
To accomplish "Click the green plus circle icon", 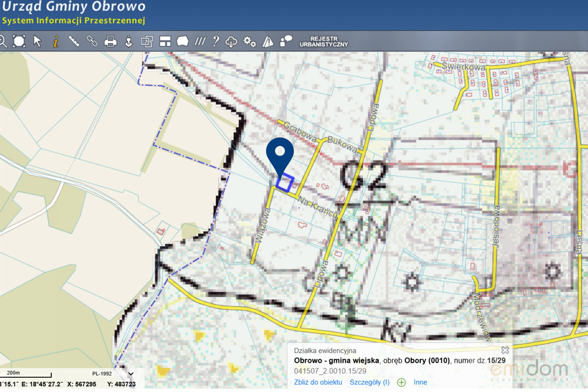I will (x=401, y=382).
